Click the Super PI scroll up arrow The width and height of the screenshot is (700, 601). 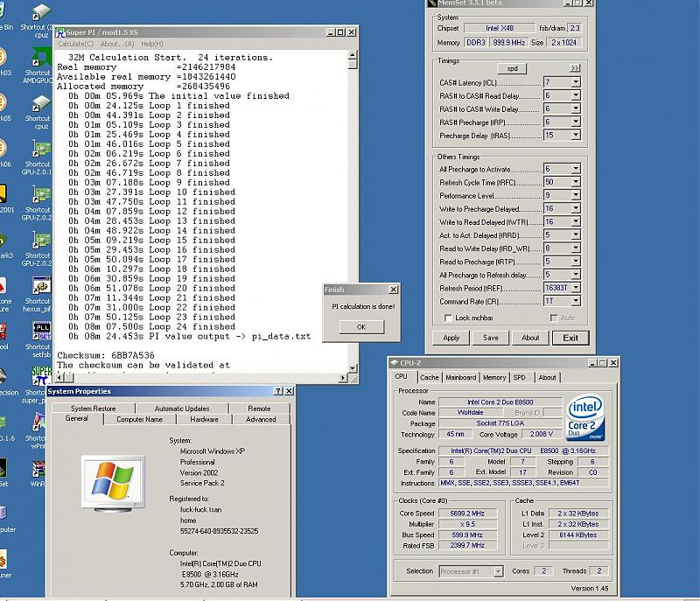point(353,55)
